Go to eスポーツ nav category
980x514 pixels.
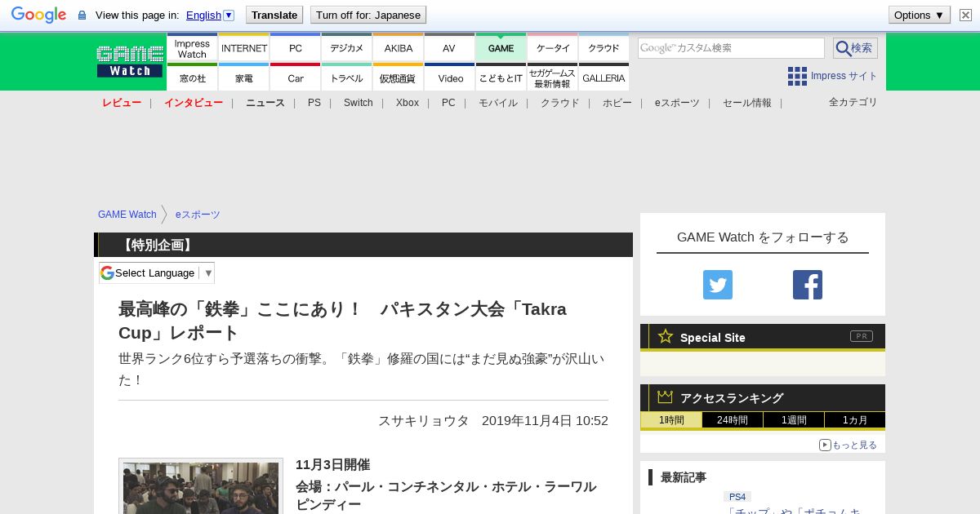tap(677, 103)
